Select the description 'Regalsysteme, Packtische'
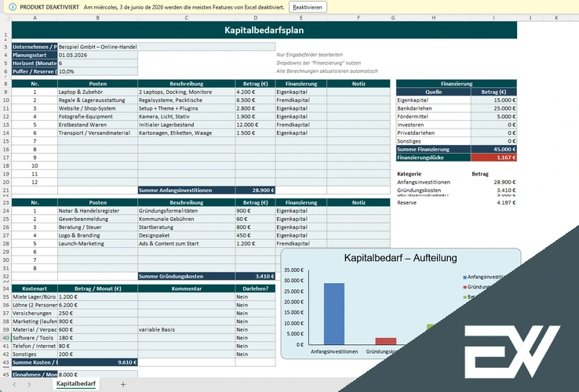The width and height of the screenshot is (579, 392). pos(187,100)
